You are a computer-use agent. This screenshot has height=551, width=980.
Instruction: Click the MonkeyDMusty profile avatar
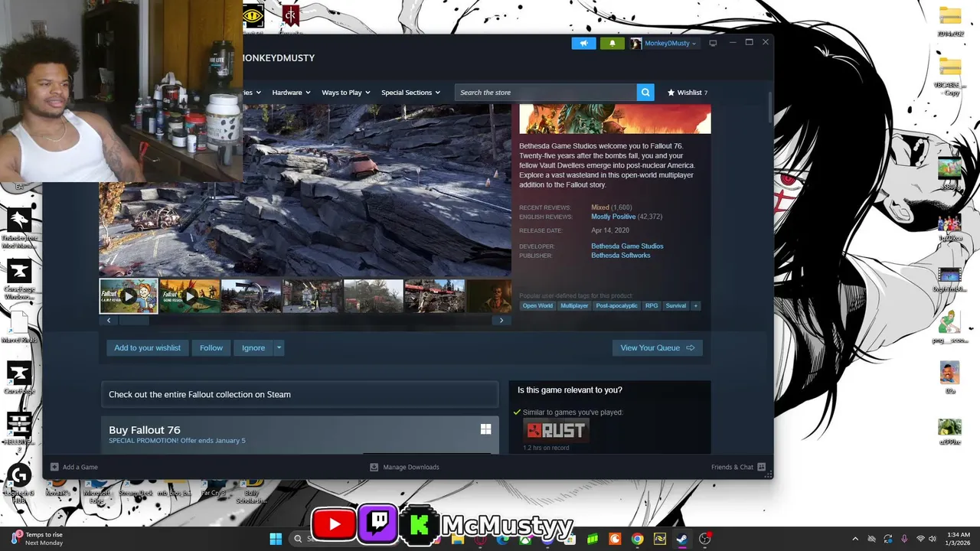pyautogui.click(x=635, y=44)
